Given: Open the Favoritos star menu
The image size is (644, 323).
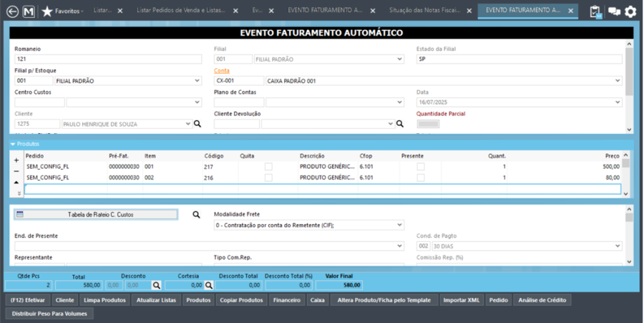Looking at the screenshot, I should pyautogui.click(x=47, y=11).
